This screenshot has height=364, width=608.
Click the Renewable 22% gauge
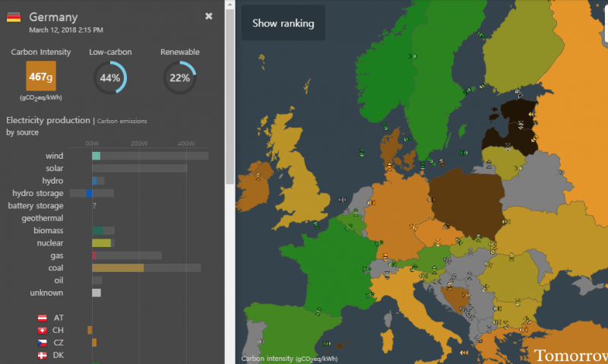180,78
